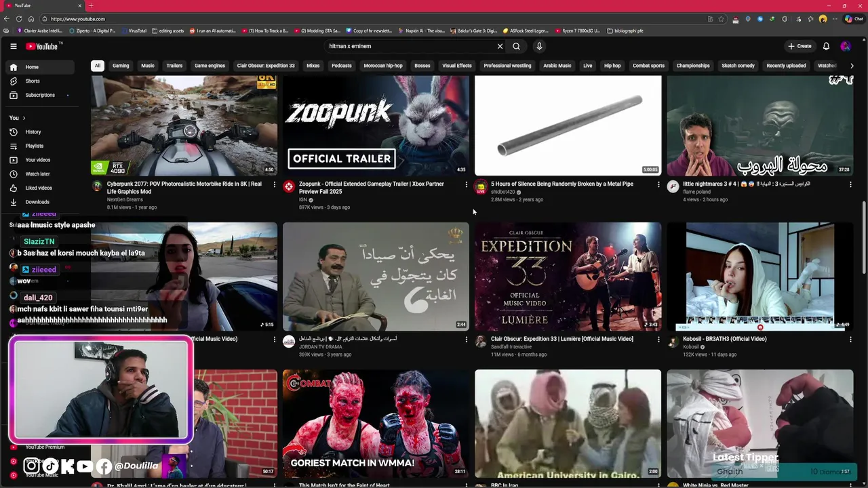Image resolution: width=868 pixels, height=488 pixels.
Task: Click the flame poland channel name
Action: coord(696,192)
